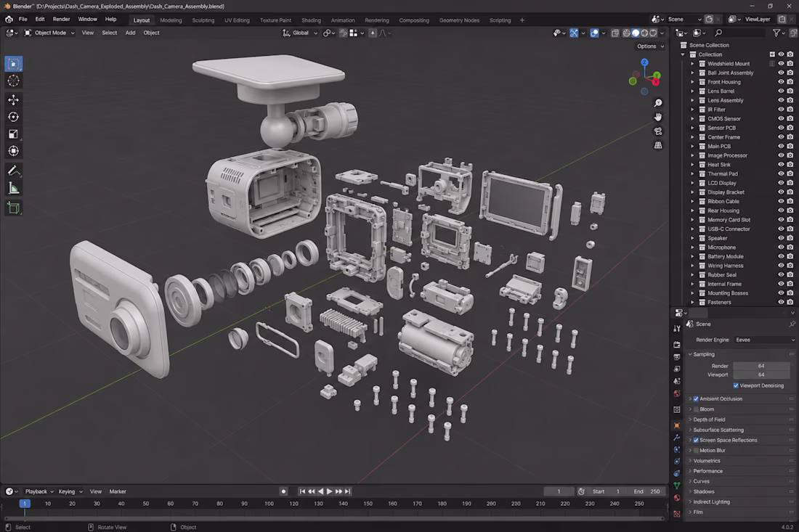The image size is (799, 532).
Task: Enable the Bloom checkbox
Action: tap(696, 409)
